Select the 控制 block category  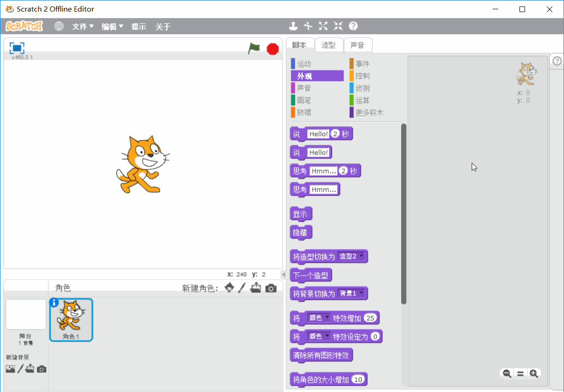(362, 76)
